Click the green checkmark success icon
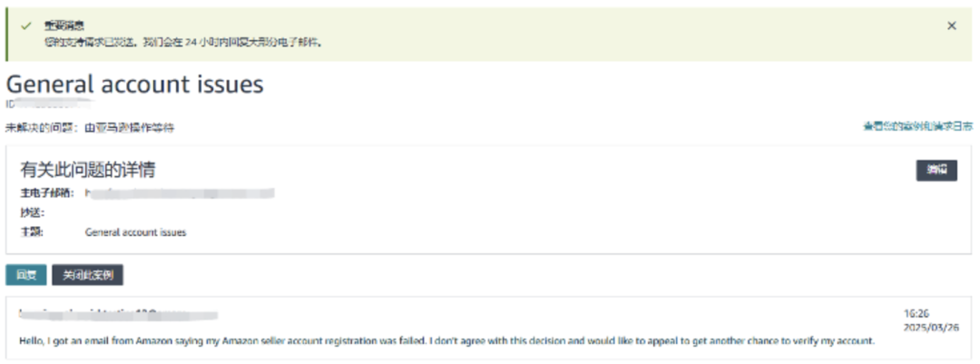Viewport: 980px width, 364px height. (x=25, y=26)
